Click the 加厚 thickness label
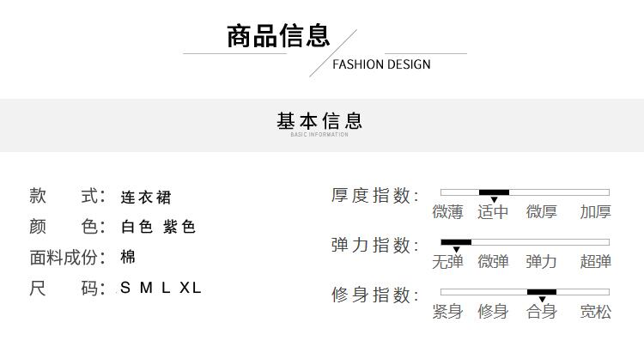This screenshot has height=359, width=644. pyautogui.click(x=595, y=212)
